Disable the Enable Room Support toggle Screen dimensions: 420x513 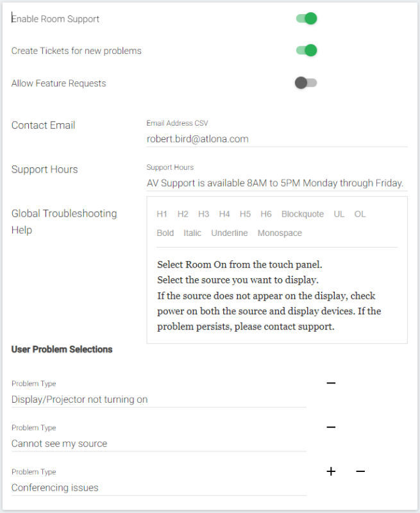tap(307, 19)
